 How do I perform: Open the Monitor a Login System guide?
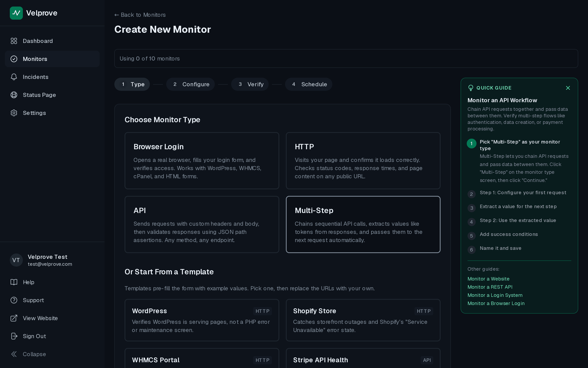click(495, 295)
